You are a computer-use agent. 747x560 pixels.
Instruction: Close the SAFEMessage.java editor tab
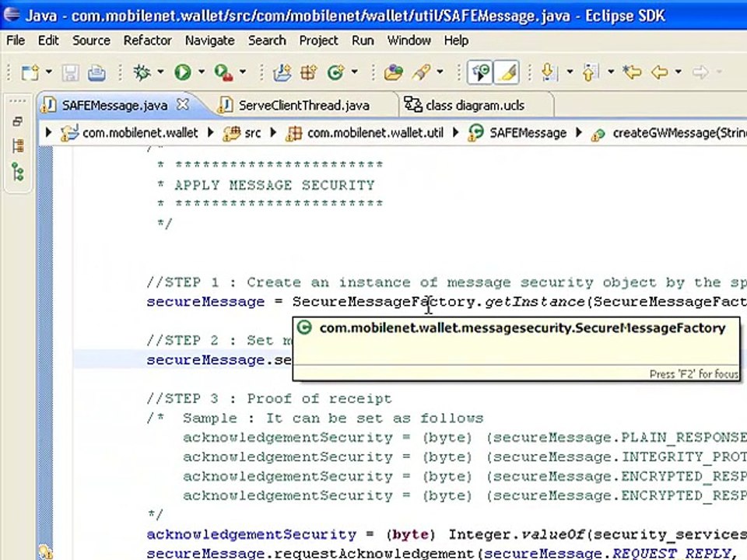point(183,104)
